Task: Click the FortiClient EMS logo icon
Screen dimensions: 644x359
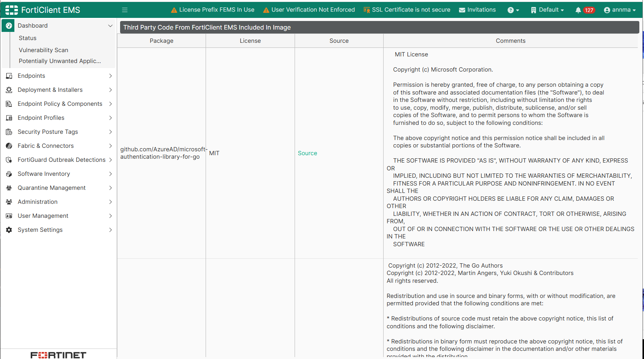Action: [12, 10]
